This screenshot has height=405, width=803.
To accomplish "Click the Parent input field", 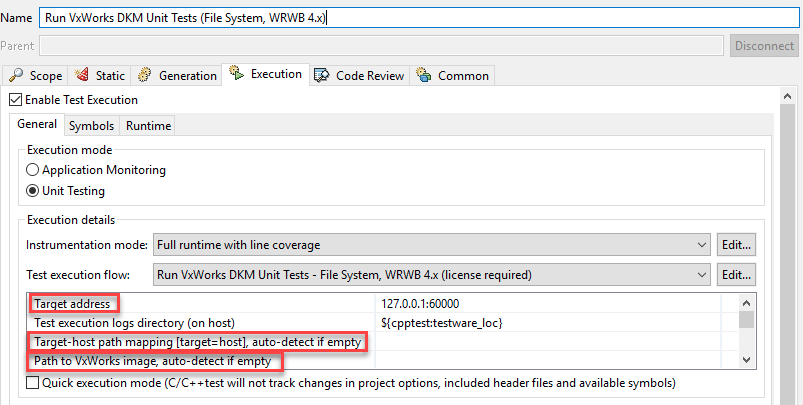I will pos(382,46).
